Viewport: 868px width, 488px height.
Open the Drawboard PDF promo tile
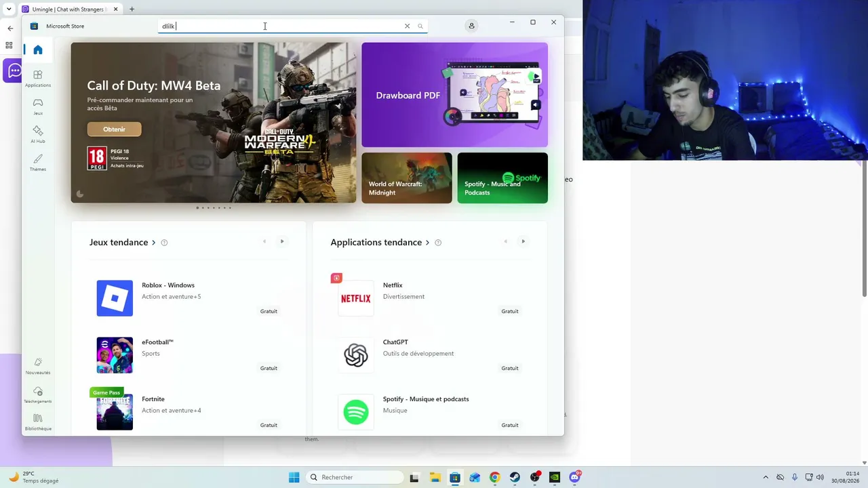[x=454, y=95]
